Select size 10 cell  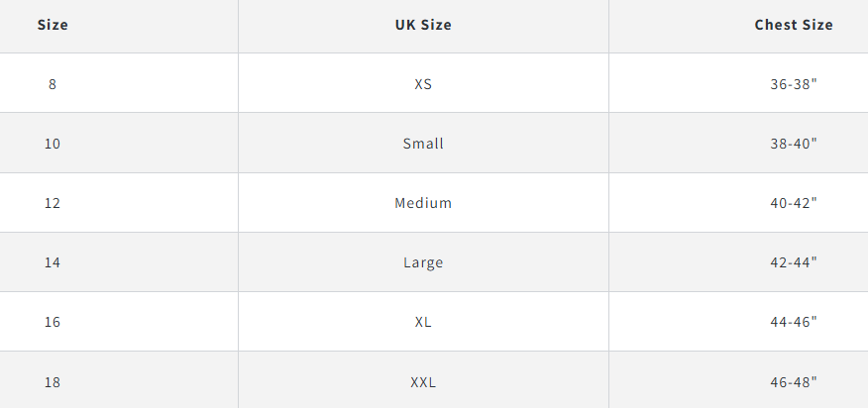(x=53, y=144)
